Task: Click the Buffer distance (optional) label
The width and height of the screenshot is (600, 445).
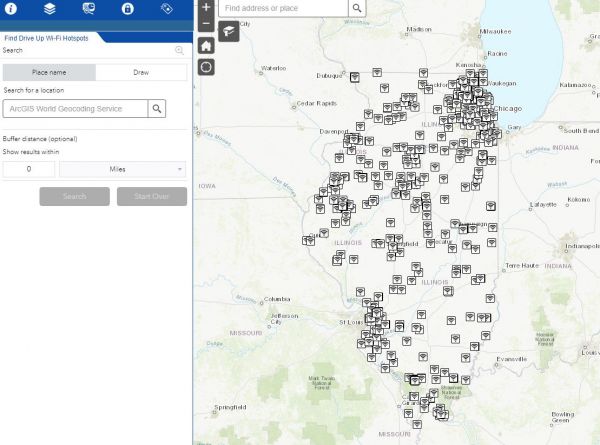Action: [40, 139]
